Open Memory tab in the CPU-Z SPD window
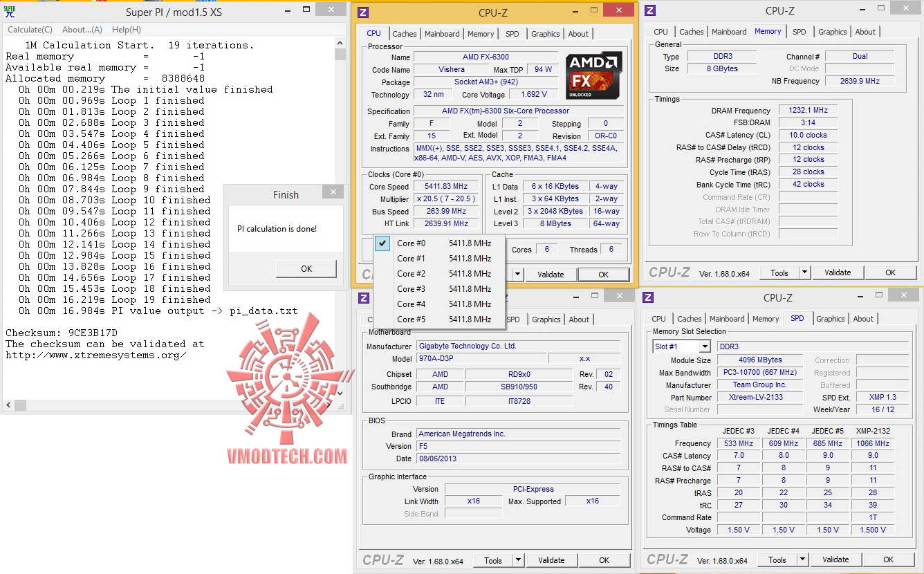The image size is (924, 574). [x=766, y=319]
